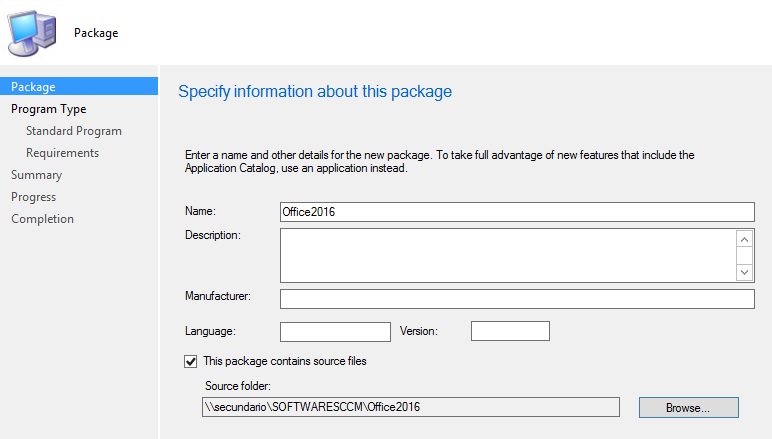This screenshot has width=772, height=439.
Task: Click the Version input field
Action: click(510, 331)
